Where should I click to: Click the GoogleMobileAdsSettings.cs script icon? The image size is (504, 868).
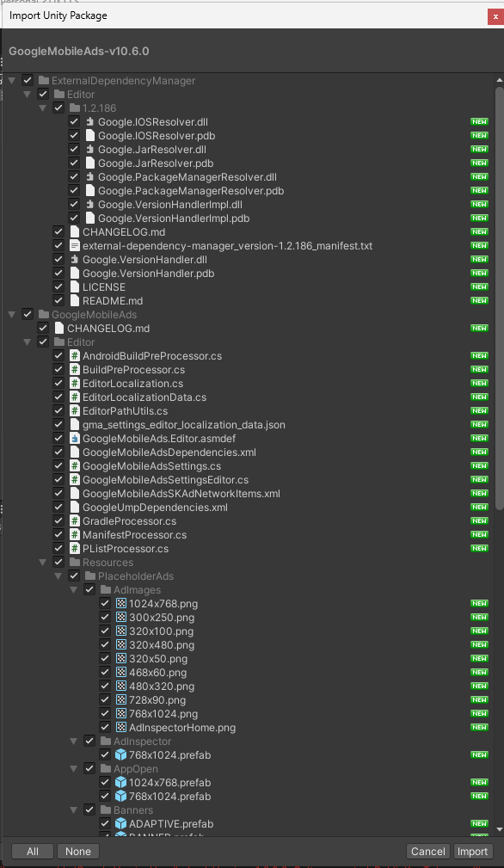pos(75,466)
